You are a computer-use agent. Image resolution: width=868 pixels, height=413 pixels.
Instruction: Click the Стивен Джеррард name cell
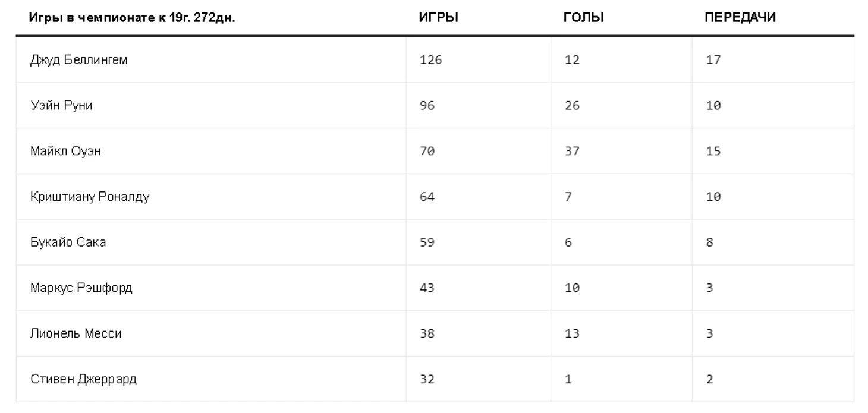click(84, 379)
